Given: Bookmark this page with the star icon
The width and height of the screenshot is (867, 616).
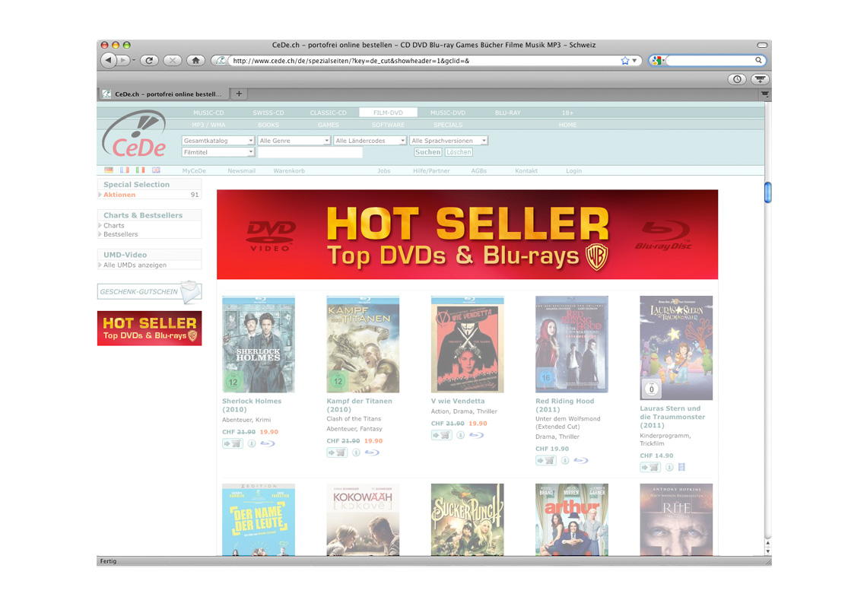Looking at the screenshot, I should [x=624, y=60].
